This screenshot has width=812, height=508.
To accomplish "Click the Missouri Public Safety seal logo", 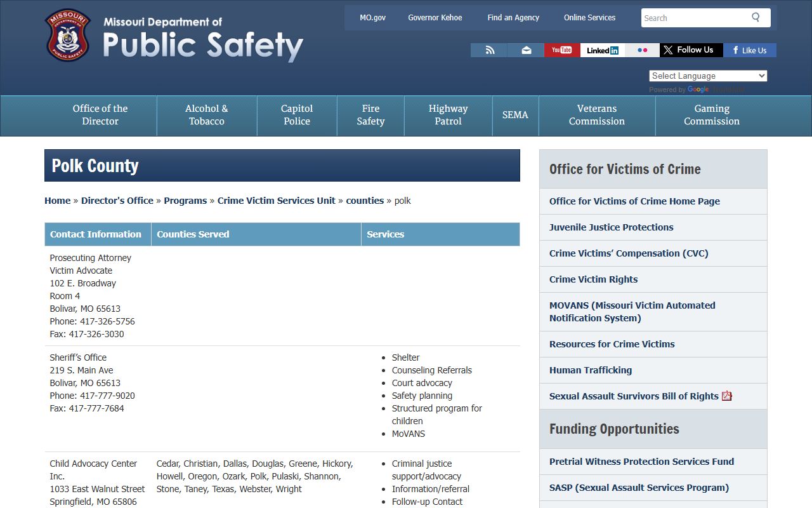I will [68, 35].
